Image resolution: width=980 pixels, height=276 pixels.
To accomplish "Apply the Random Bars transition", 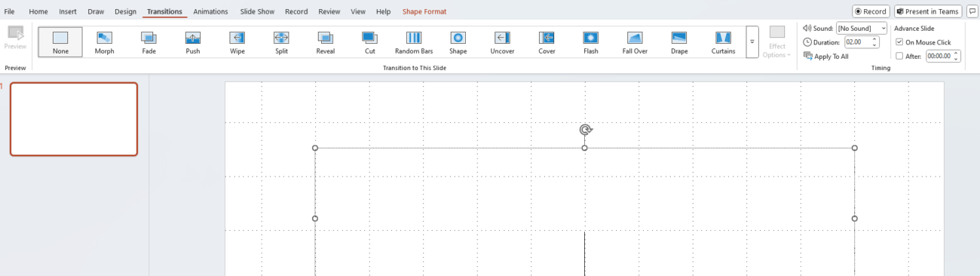I will [x=414, y=42].
